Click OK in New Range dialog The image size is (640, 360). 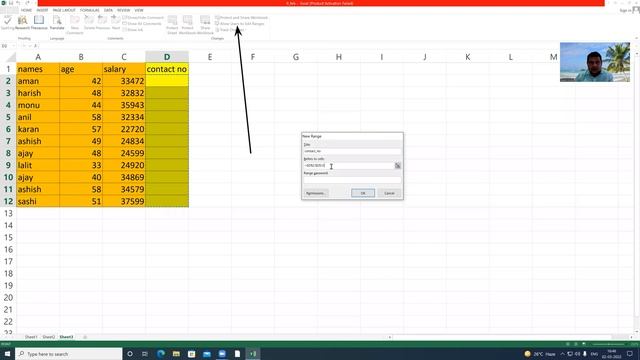363,193
